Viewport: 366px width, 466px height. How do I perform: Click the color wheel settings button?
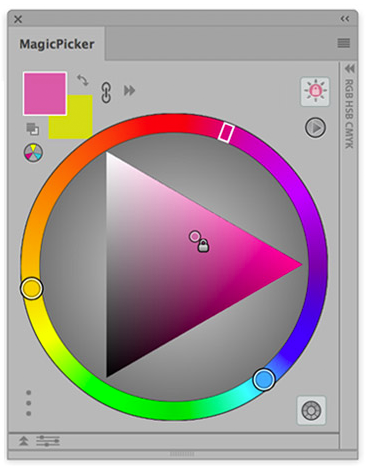[x=311, y=410]
